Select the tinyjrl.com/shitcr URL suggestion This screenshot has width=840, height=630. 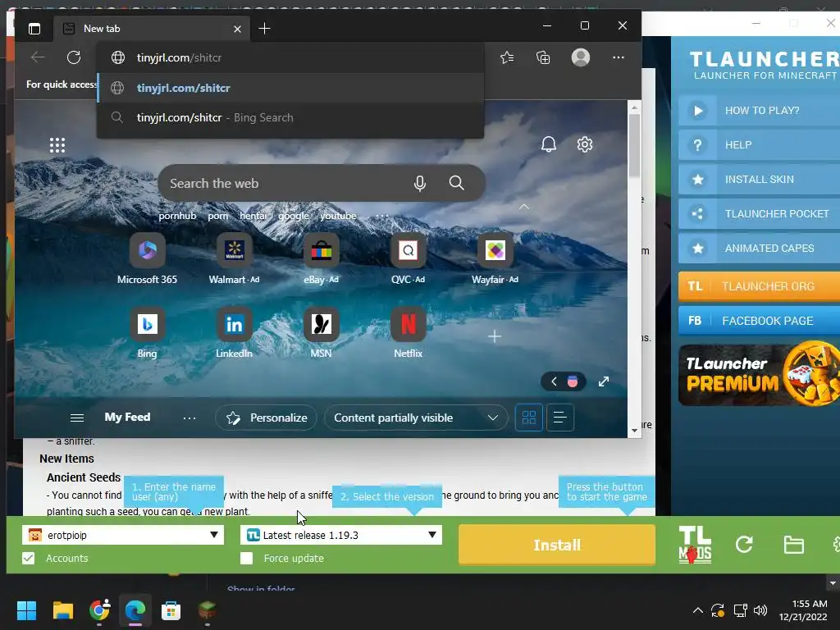click(x=291, y=88)
